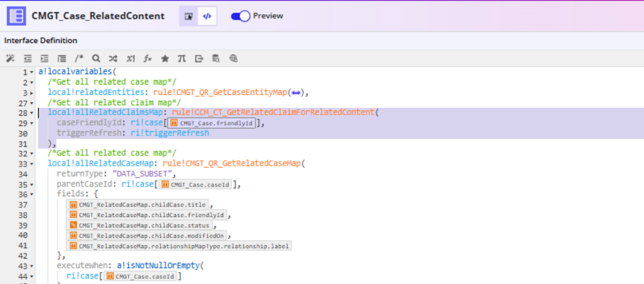The image size is (644, 284).
Task: Click the returnType parameter keyword
Action: tap(80, 174)
